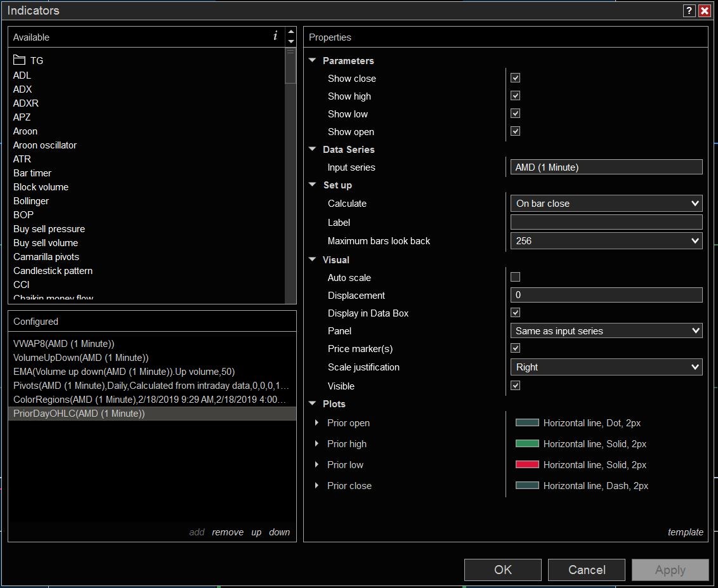Screen dimensions: 718x588
Task: Click the Prior open color swatch
Action: [x=527, y=422]
